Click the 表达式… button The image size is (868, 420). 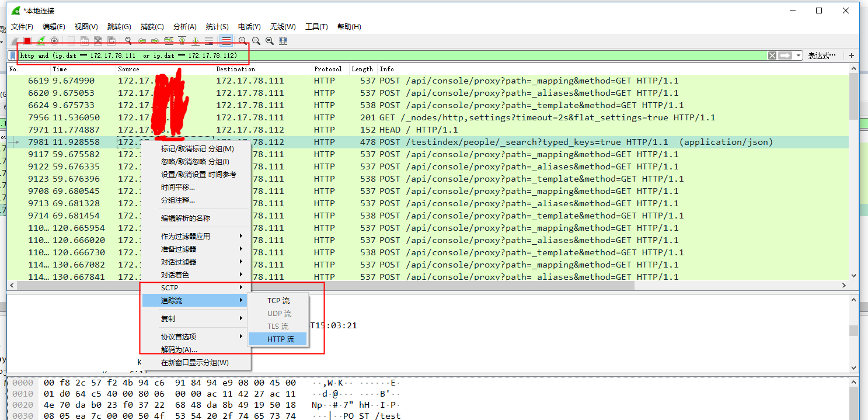coord(822,55)
